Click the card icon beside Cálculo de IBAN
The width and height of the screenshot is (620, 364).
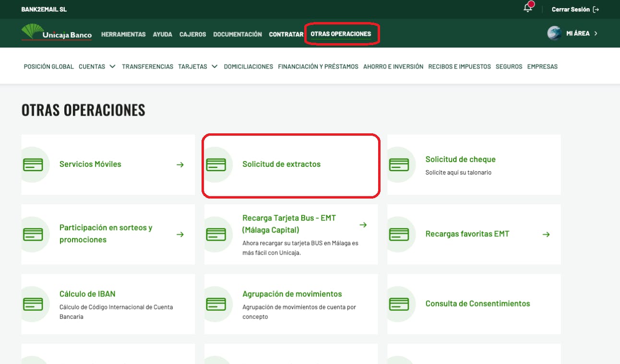[x=33, y=304]
